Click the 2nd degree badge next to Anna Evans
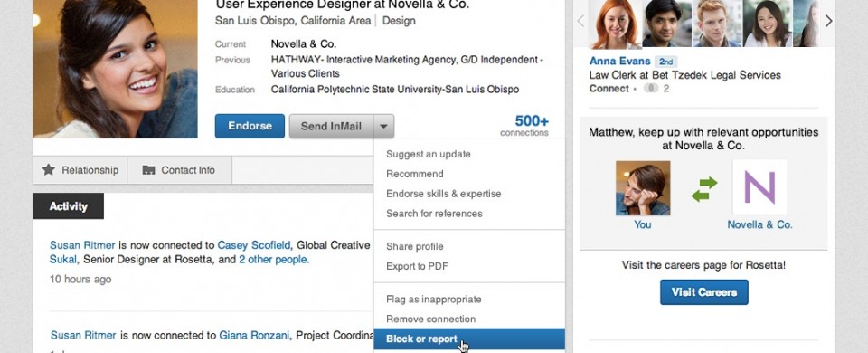The image size is (868, 353). point(666,62)
